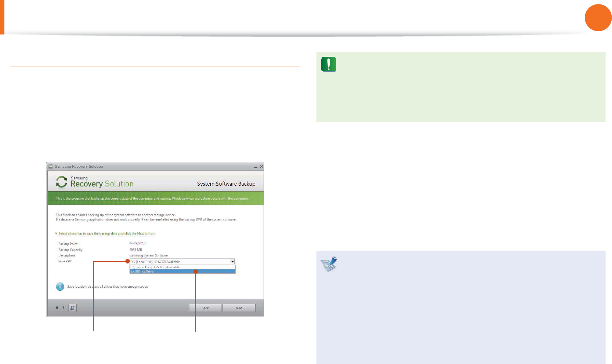Click the home icon in the Recovery Solution footer
Screen dimensions: 612x364
click(x=57, y=307)
